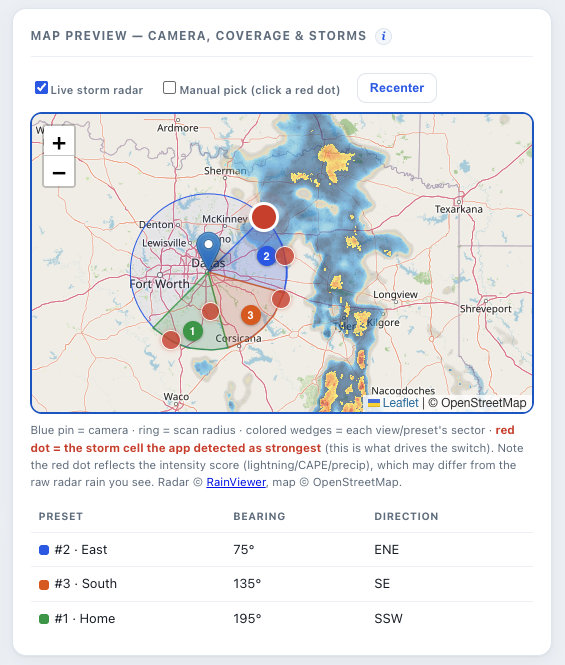Viewport: 565px width, 665px height.
Task: Click the PRESET column header
Action: pyautogui.click(x=61, y=517)
